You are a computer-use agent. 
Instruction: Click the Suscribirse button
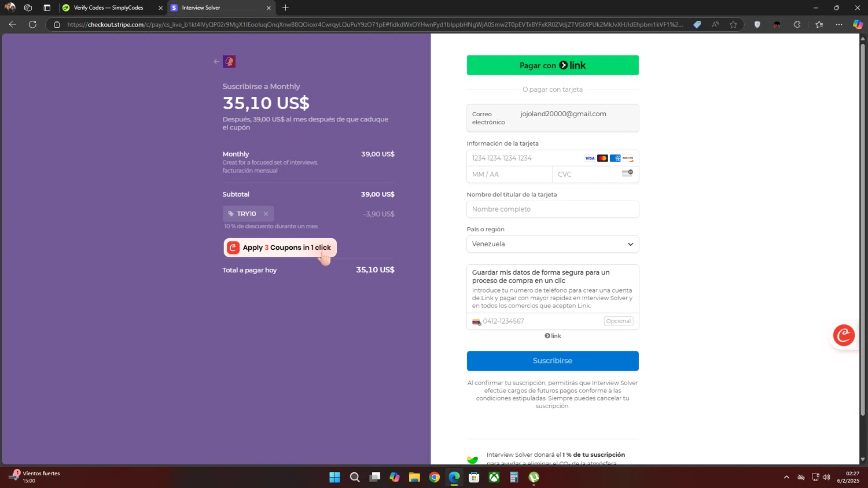click(x=553, y=361)
